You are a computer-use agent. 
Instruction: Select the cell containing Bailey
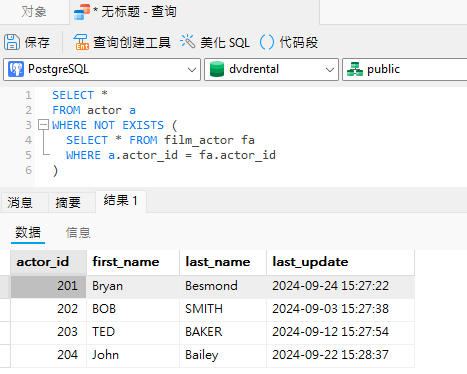click(223, 355)
